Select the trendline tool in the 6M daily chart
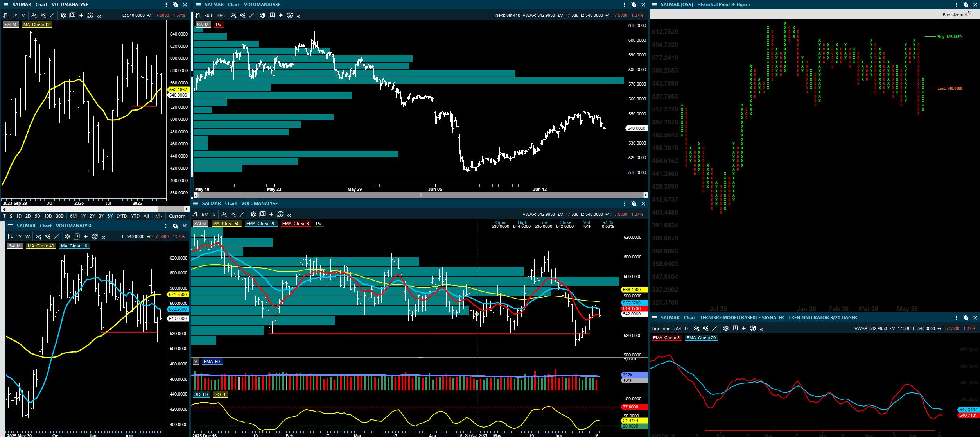980x437 pixels. 242,215
